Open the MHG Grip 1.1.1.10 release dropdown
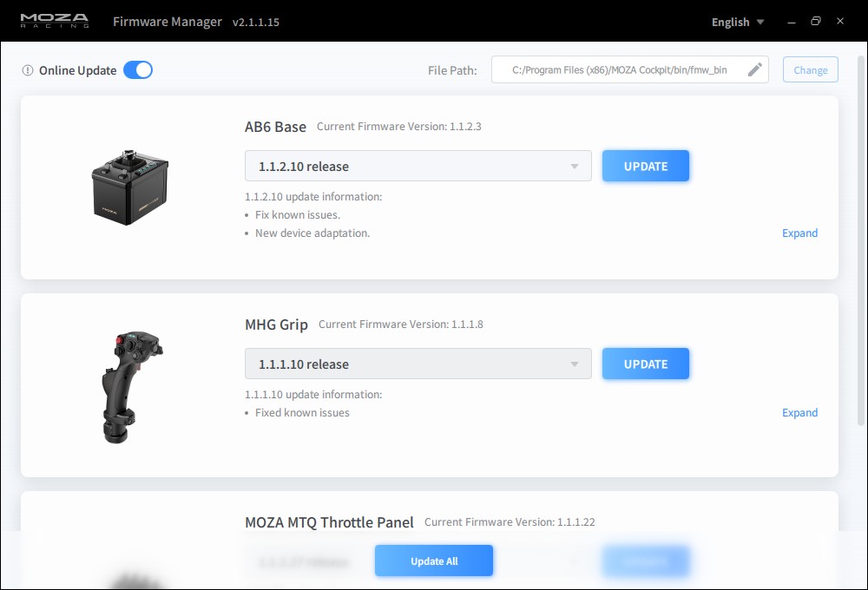Viewport: 868px width, 590px height. pos(418,364)
